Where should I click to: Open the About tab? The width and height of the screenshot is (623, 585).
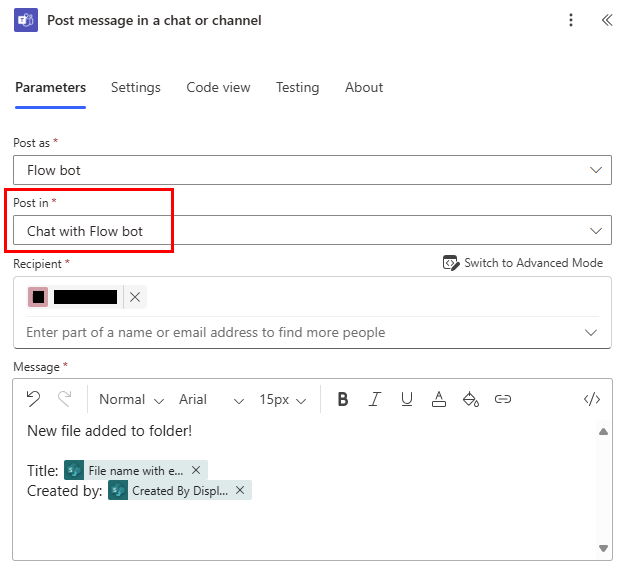[364, 87]
